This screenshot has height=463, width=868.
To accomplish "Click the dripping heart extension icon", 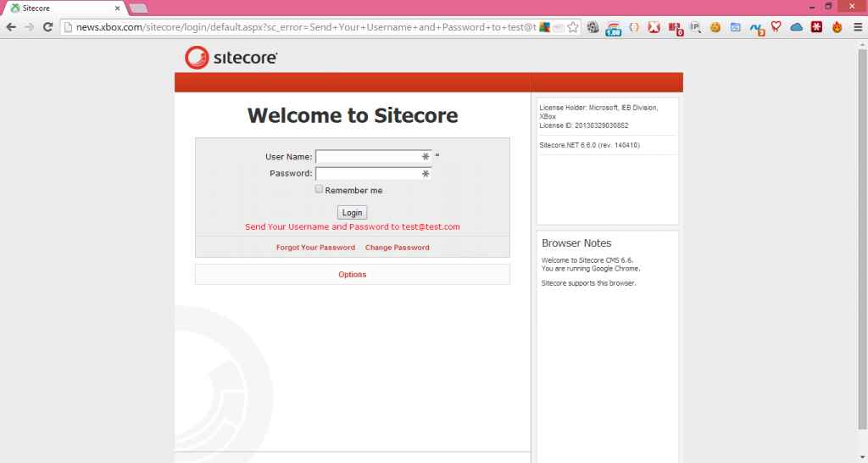I will (x=776, y=27).
